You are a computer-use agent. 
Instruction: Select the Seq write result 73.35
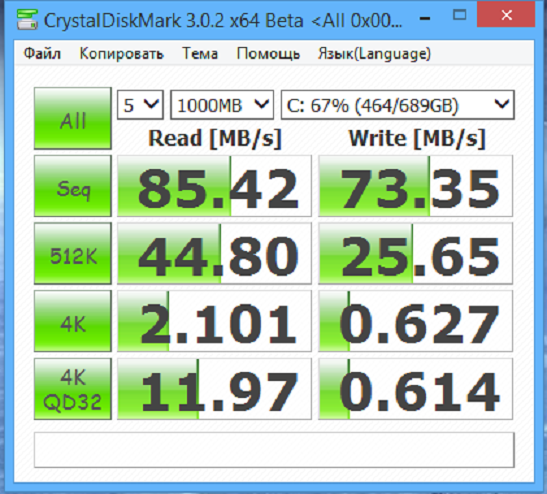(x=415, y=186)
